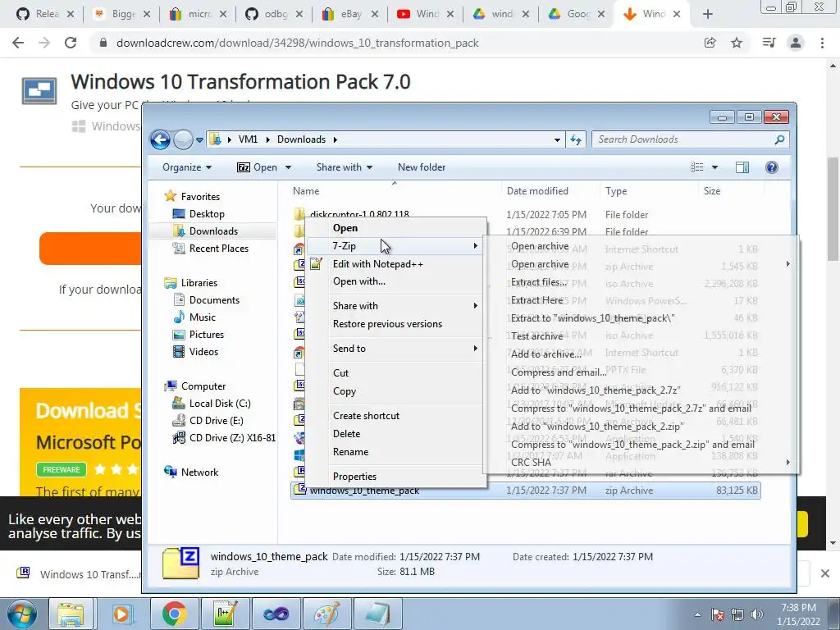Open the recent pages dropdown beside nav arrows
Screen dimensions: 840x630
point(199,139)
